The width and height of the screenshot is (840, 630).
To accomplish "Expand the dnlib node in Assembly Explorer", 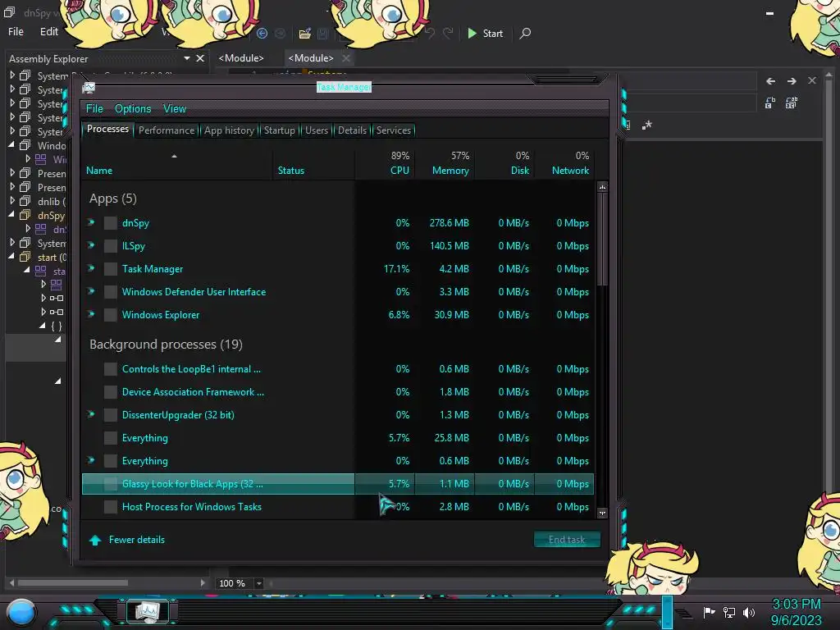I will 12,201.
